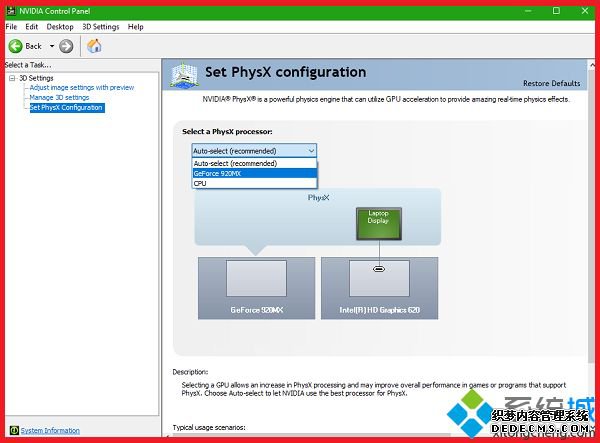Screen dimensions: 600x443
Task: Click Restore Defaults link
Action: pos(551,83)
